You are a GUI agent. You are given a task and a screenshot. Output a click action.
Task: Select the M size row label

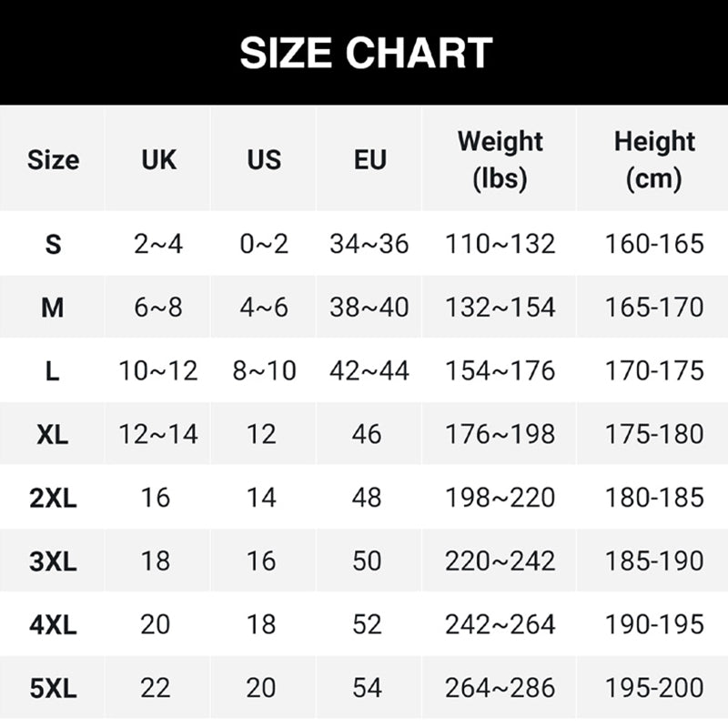(x=53, y=308)
